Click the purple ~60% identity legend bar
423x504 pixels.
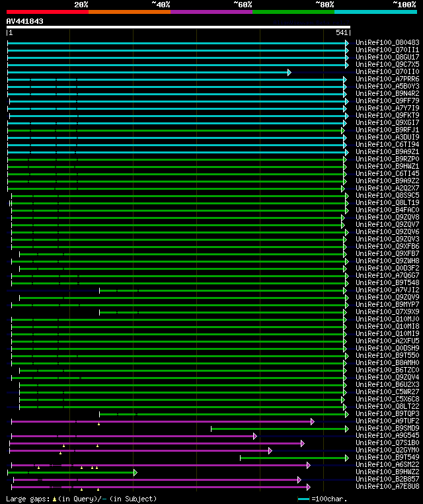coord(211,12)
